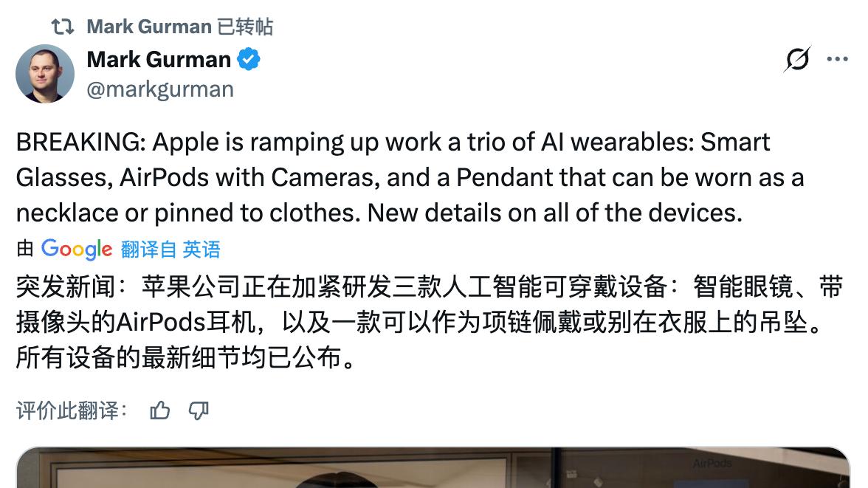Click the Mark Gurman name in repost line

tap(149, 26)
